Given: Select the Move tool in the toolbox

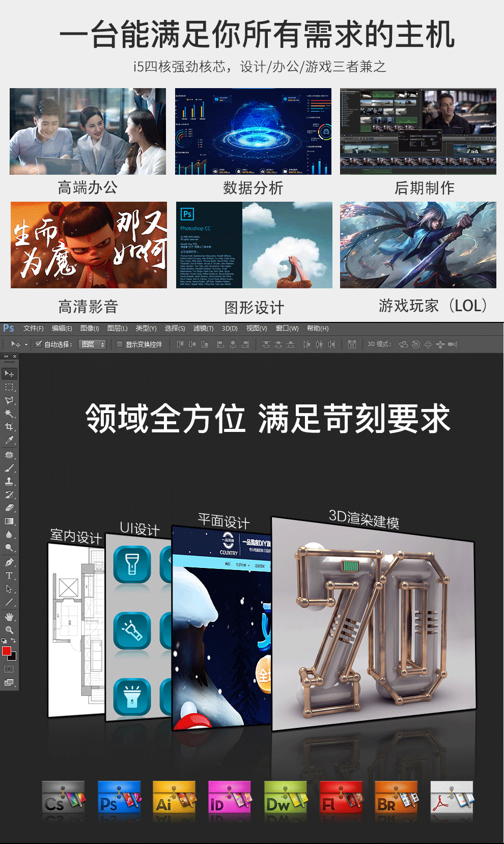Looking at the screenshot, I should pyautogui.click(x=9, y=374).
